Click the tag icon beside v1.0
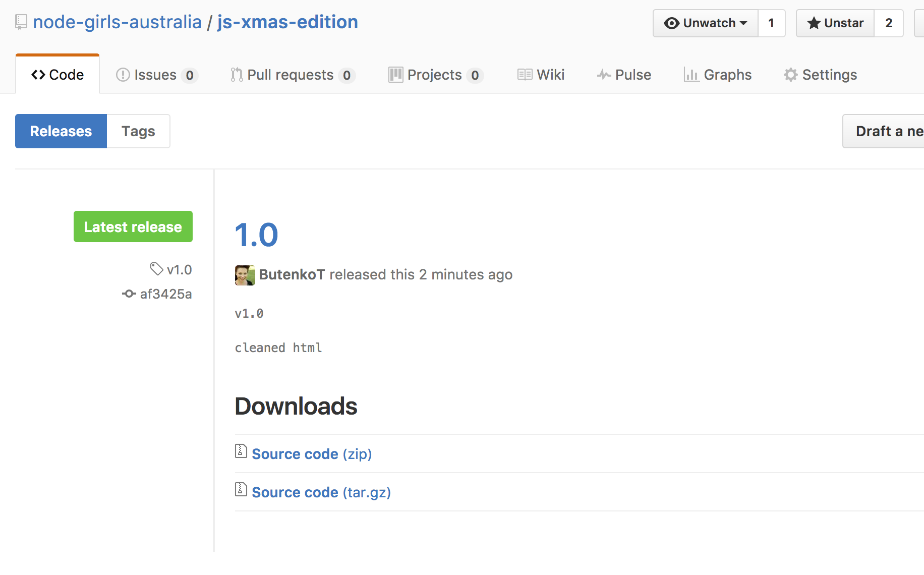924x575 pixels. pyautogui.click(x=157, y=269)
